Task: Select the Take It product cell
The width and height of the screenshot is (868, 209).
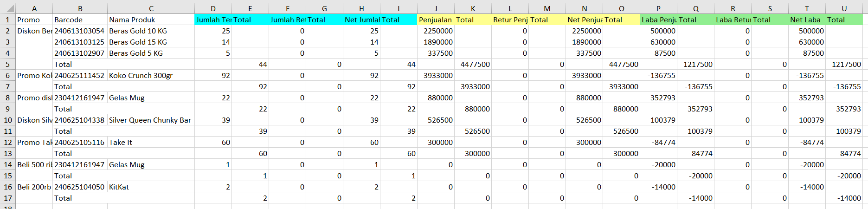Action: pyautogui.click(x=121, y=142)
